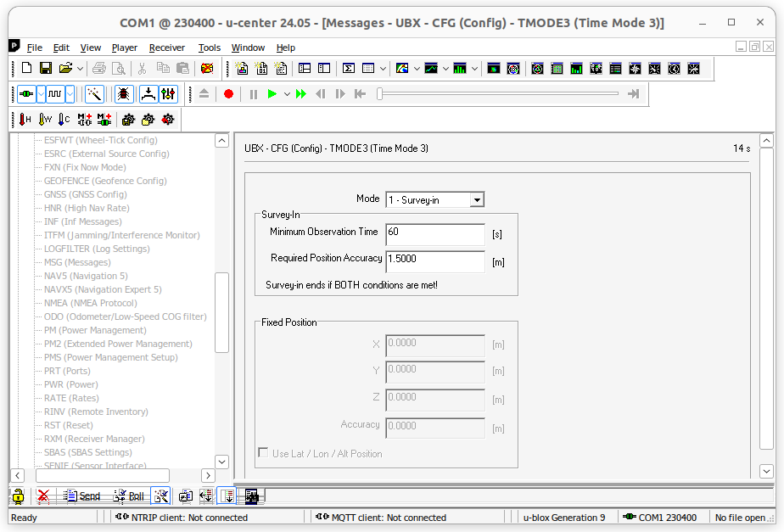Toggle the debug messages bug icon
This screenshot has width=784, height=532.
(124, 94)
